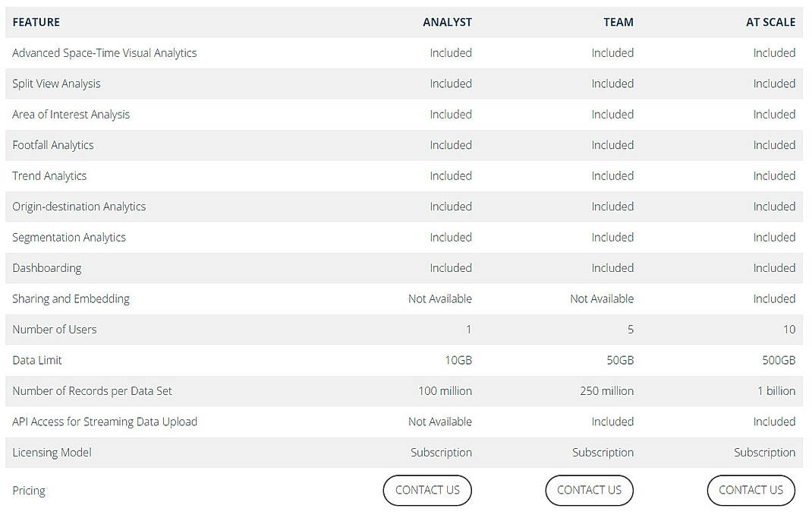Select the FEATURE column header
812x518 pixels.
(x=36, y=22)
